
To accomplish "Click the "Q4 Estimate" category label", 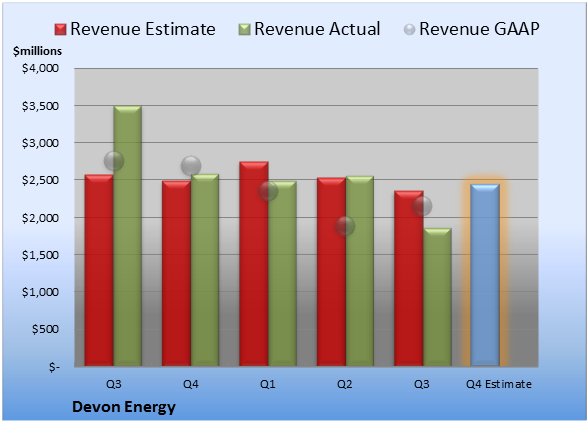I will [x=499, y=384].
